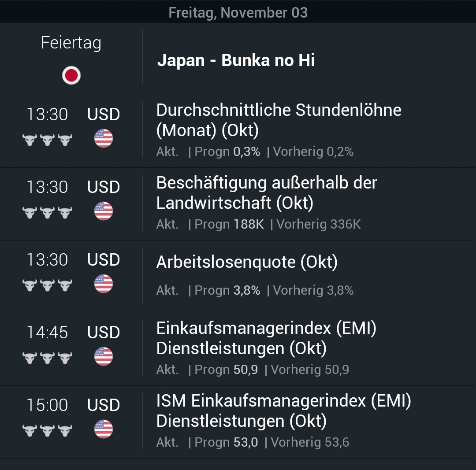Click the bull importance icons for Stundenlöhne

click(47, 139)
